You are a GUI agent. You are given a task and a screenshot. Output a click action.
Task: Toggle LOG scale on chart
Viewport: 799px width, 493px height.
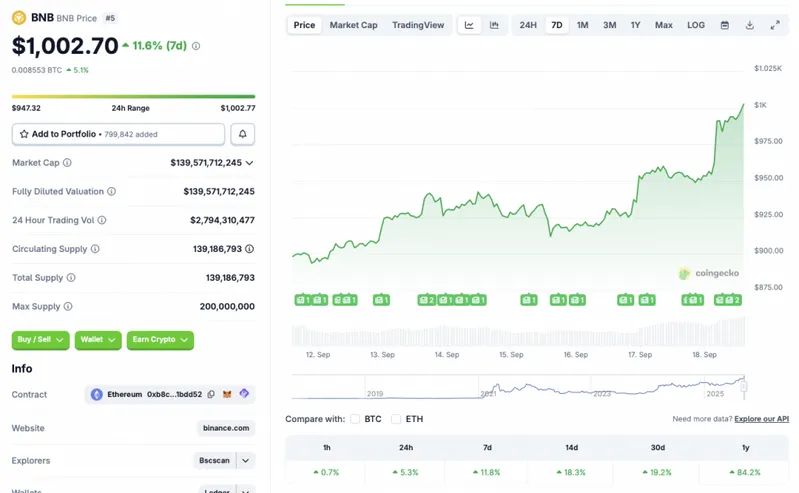pyautogui.click(x=696, y=25)
